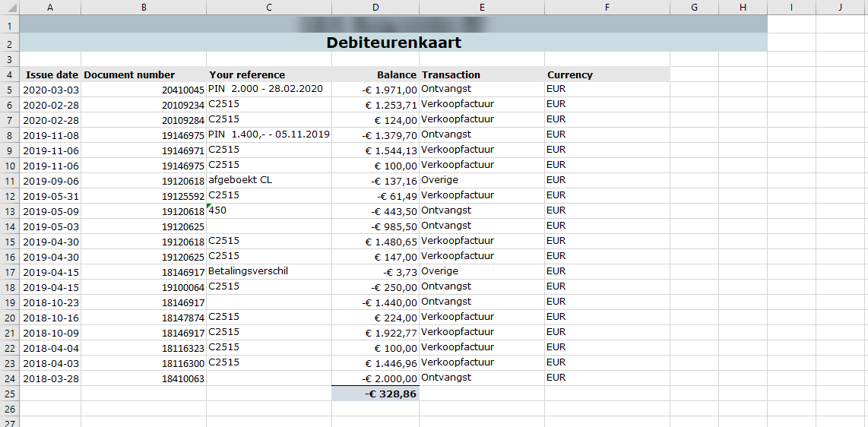Select document number 19146971
This screenshot has width=868, height=427.
[144, 150]
